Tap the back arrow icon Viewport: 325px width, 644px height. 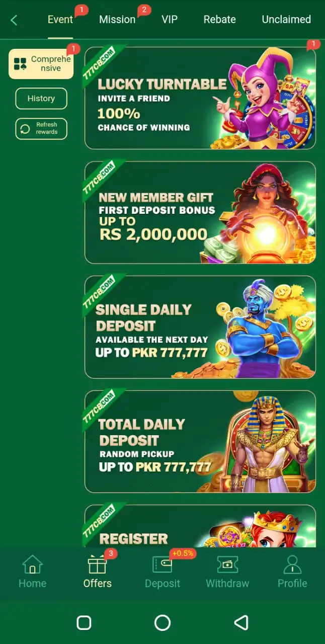(x=14, y=20)
